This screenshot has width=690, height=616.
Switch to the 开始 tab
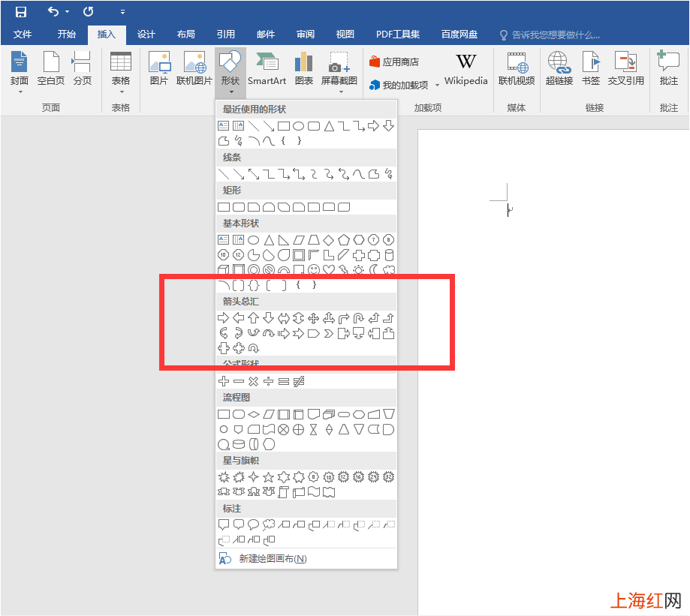tap(67, 35)
